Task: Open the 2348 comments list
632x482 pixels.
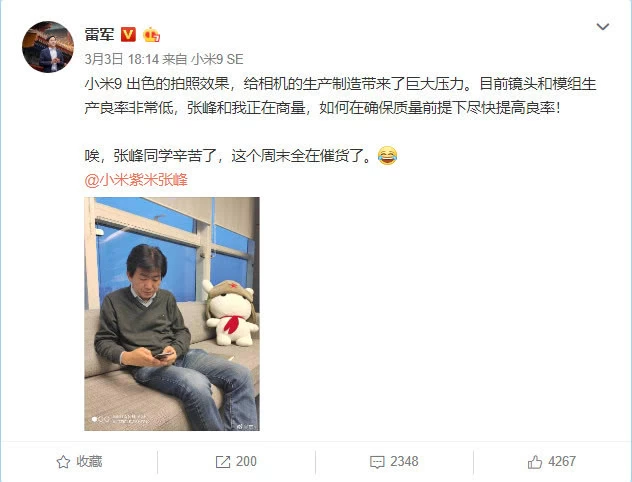Action: tap(404, 462)
